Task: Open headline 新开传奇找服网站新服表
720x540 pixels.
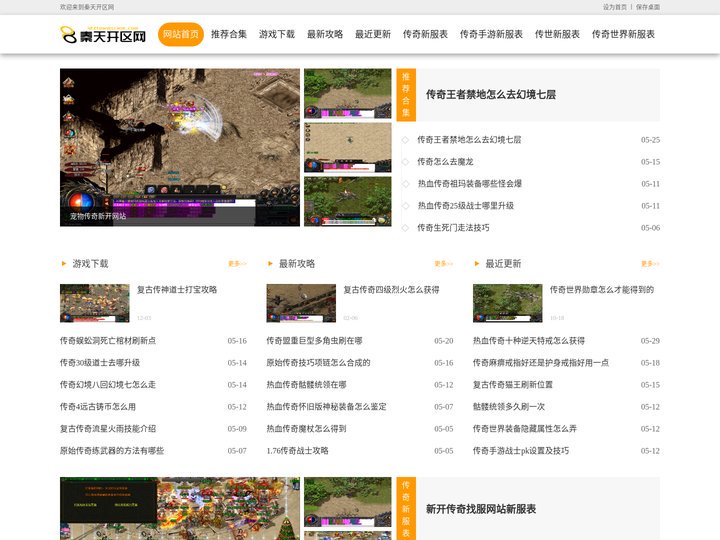Action: (481, 509)
